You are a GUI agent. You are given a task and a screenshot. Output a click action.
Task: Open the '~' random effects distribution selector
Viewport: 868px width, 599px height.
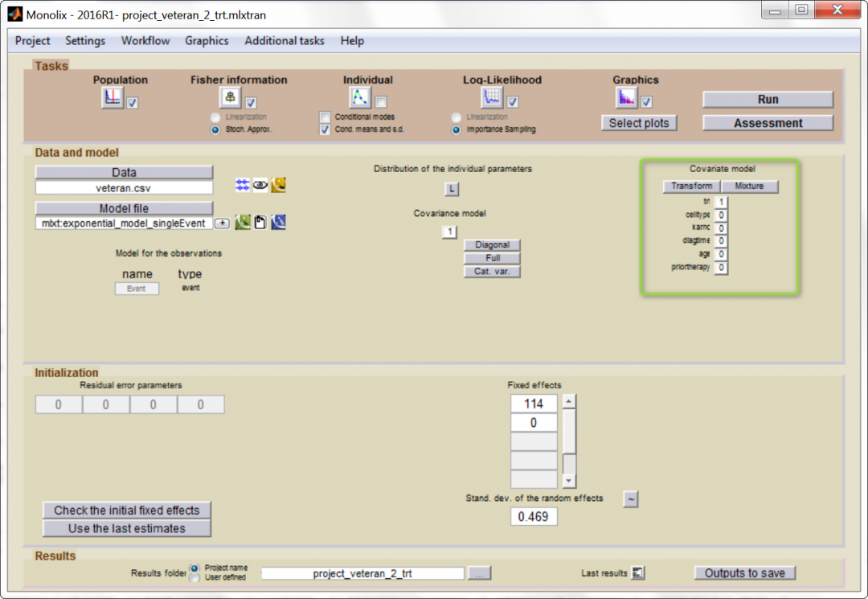(631, 498)
